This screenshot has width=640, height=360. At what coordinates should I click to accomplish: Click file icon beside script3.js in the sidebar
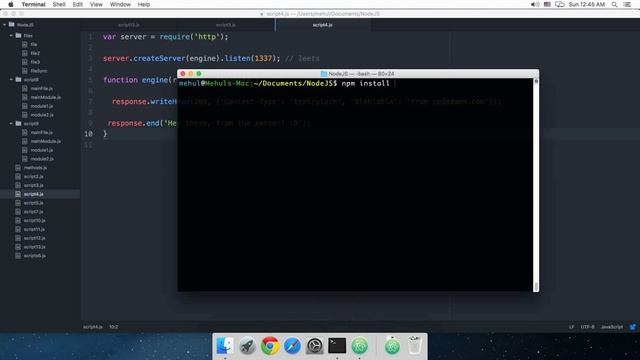[x=18, y=185]
